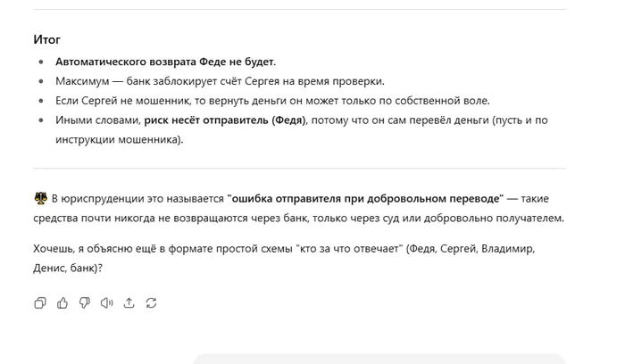The width and height of the screenshot is (625, 364).
Task: Click the scales emoji before "В юриспруденции"
Action: (40, 197)
